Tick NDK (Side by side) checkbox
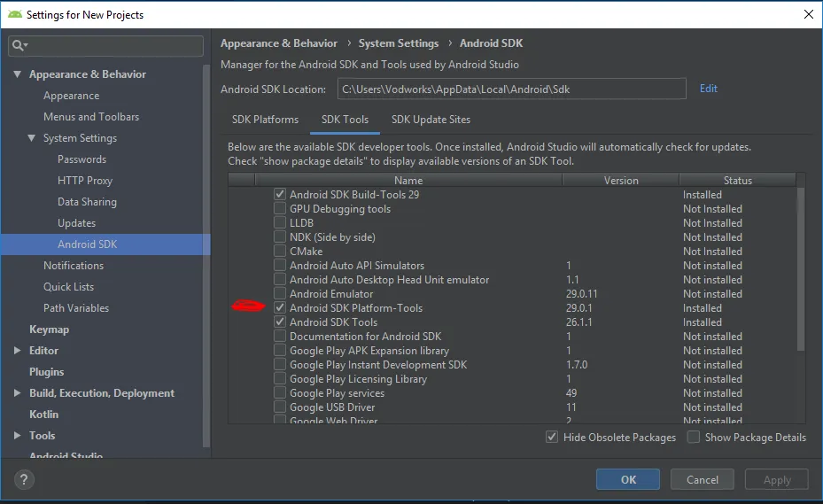The width and height of the screenshot is (823, 504). (x=280, y=236)
